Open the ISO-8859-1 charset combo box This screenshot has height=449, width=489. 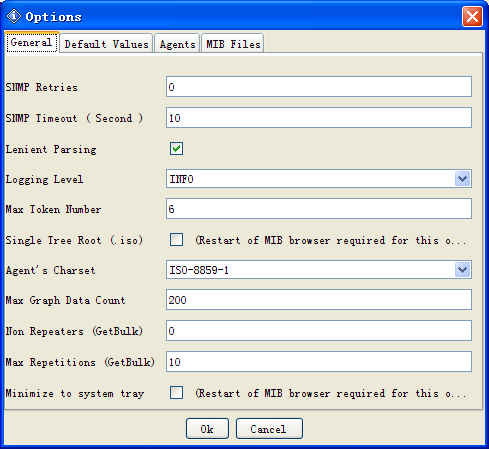[x=319, y=270]
